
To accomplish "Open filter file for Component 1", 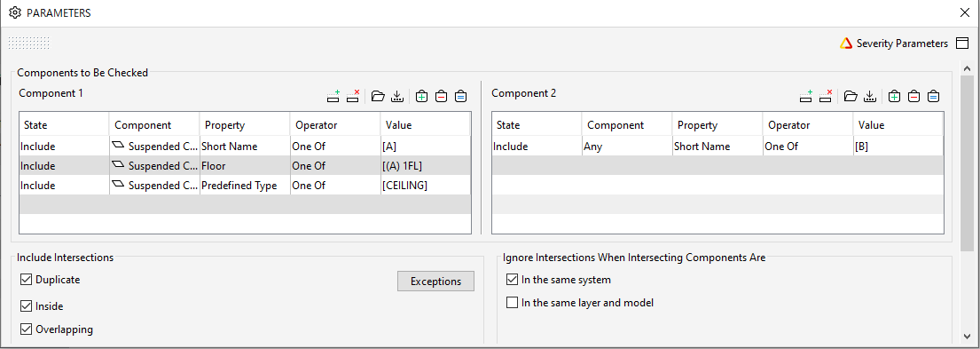I will [x=378, y=96].
